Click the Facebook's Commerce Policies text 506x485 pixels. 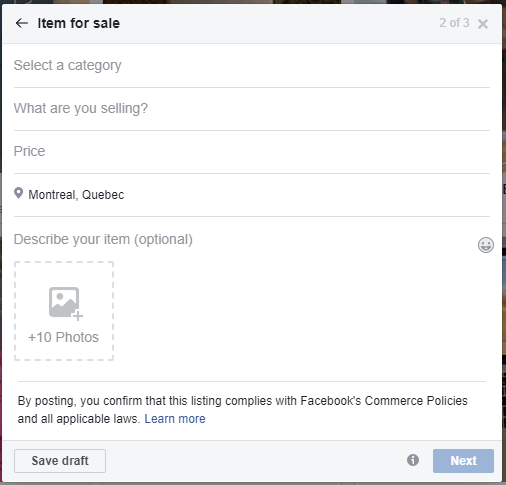coord(384,401)
